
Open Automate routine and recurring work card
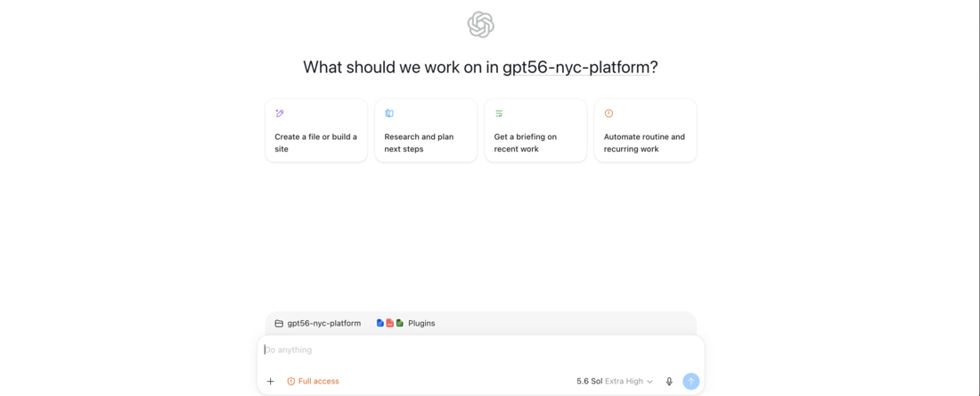[x=645, y=130]
